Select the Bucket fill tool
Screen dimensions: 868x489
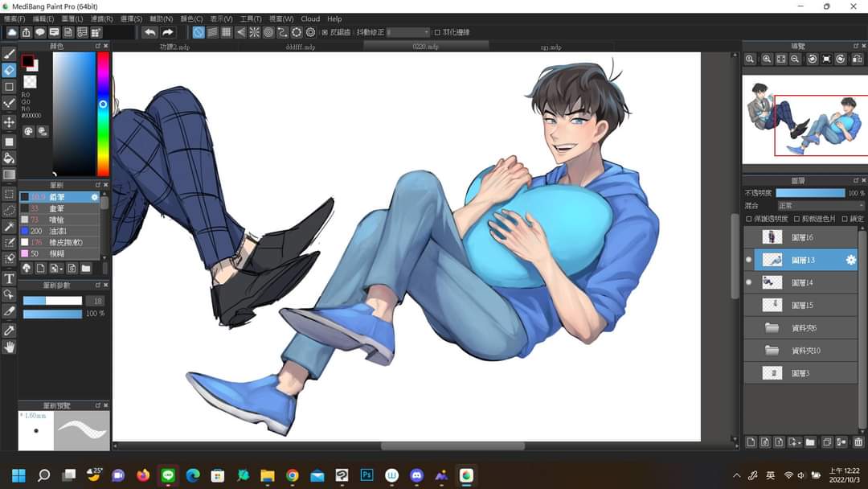click(9, 158)
